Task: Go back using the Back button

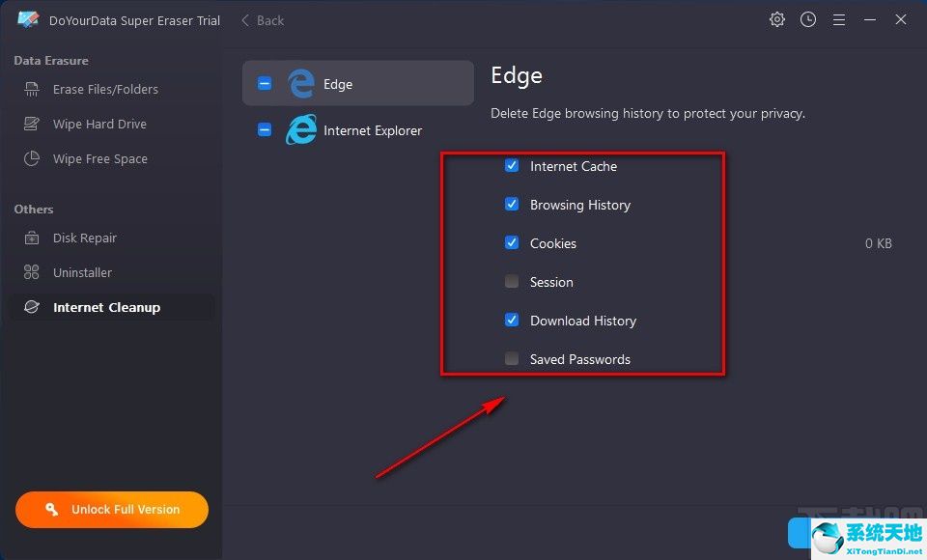Action: tap(263, 20)
